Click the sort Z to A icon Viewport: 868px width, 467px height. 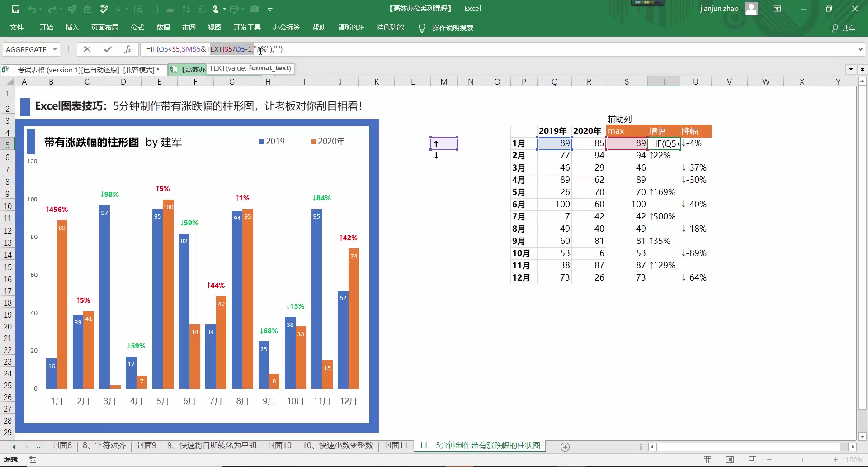click(x=202, y=9)
